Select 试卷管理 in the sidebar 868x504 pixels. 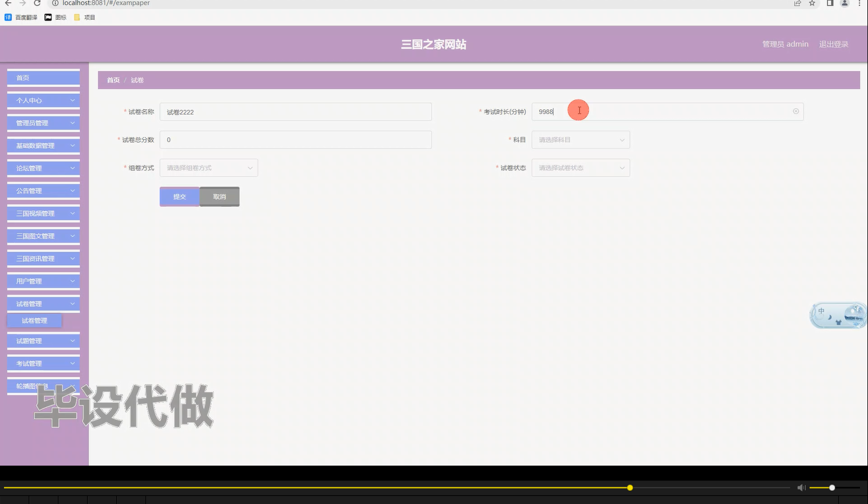(34, 320)
